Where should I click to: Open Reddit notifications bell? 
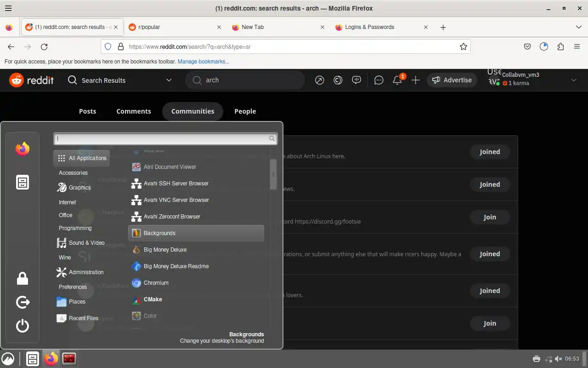point(397,80)
